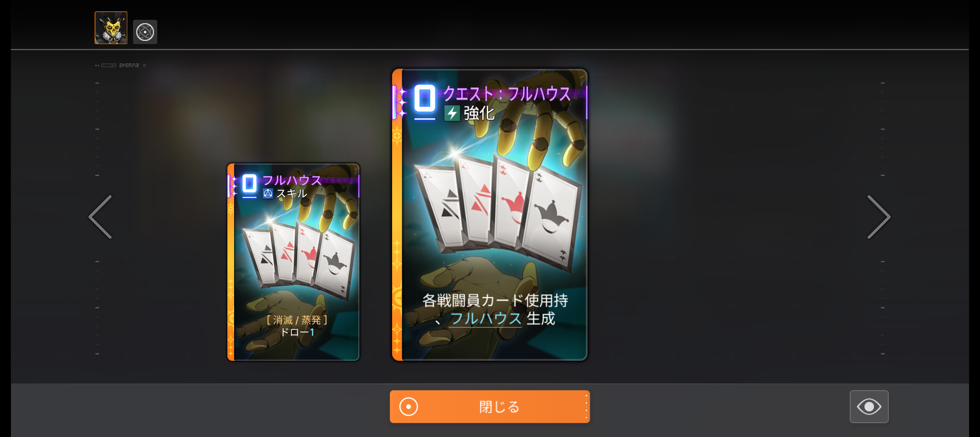980x437 pixels.
Task: Select the small フルハウス skill card
Action: point(293,262)
